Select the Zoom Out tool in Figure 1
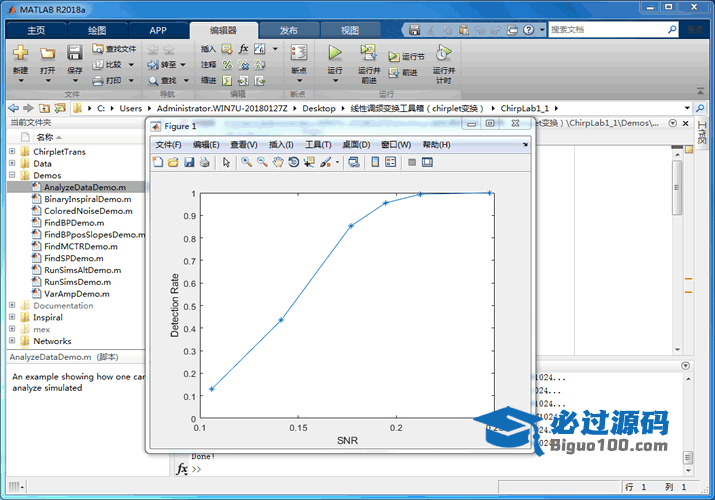Image resolution: width=715 pixels, height=500 pixels. 262,162
